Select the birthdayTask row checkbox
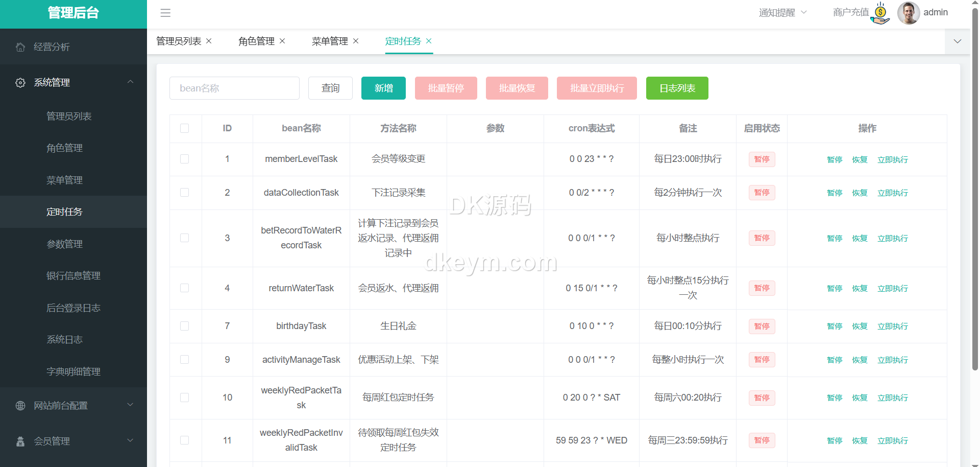Image resolution: width=980 pixels, height=467 pixels. (185, 326)
